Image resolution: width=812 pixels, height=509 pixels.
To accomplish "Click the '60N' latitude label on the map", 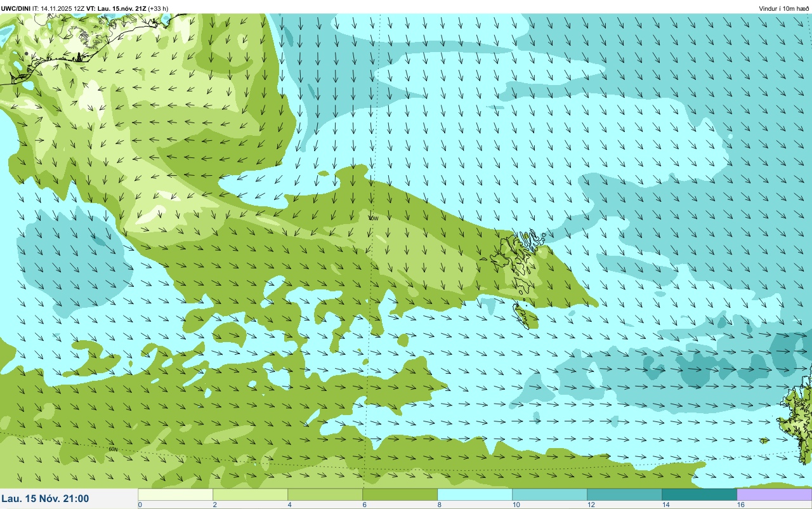I will point(113,449).
